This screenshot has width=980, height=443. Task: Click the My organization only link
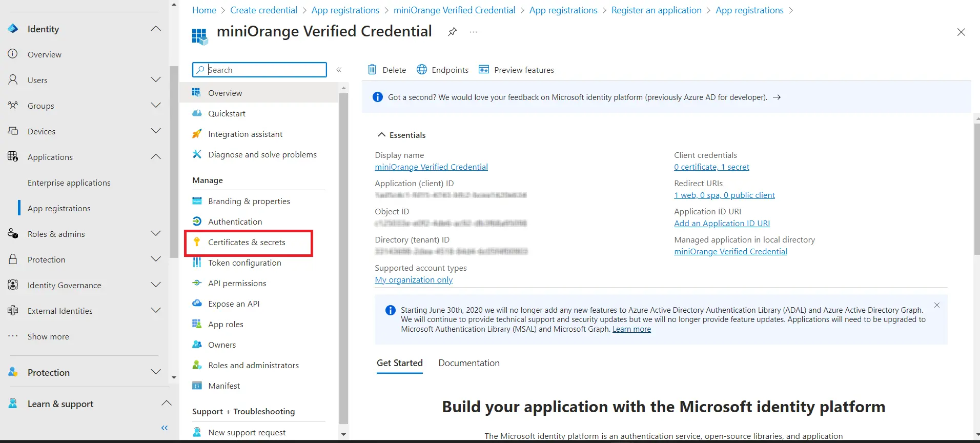click(x=414, y=280)
